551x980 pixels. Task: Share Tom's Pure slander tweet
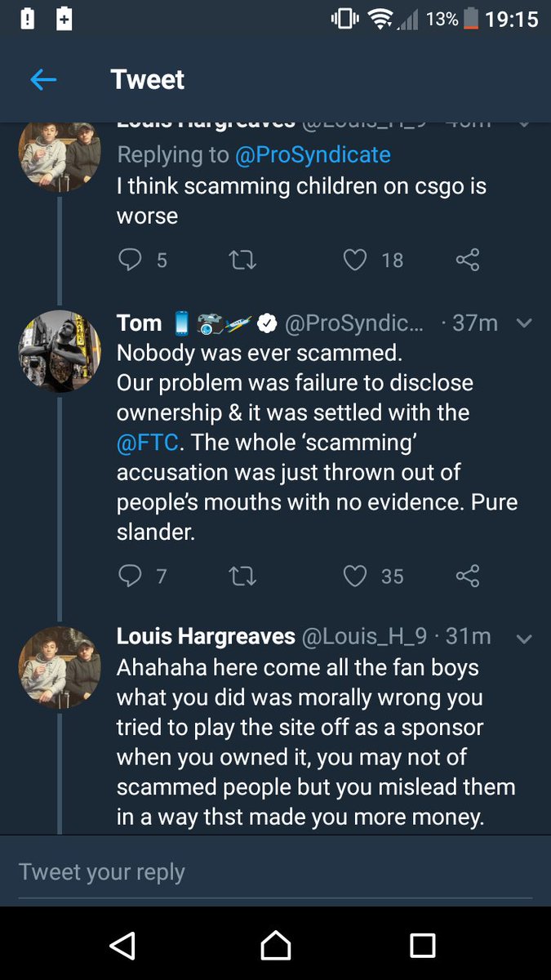coord(468,576)
